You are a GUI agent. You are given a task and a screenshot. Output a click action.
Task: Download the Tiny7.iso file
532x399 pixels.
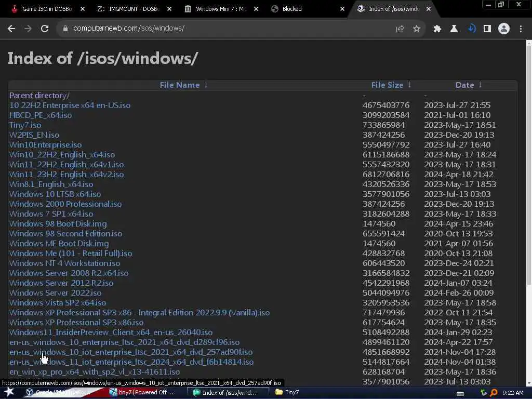(25, 125)
